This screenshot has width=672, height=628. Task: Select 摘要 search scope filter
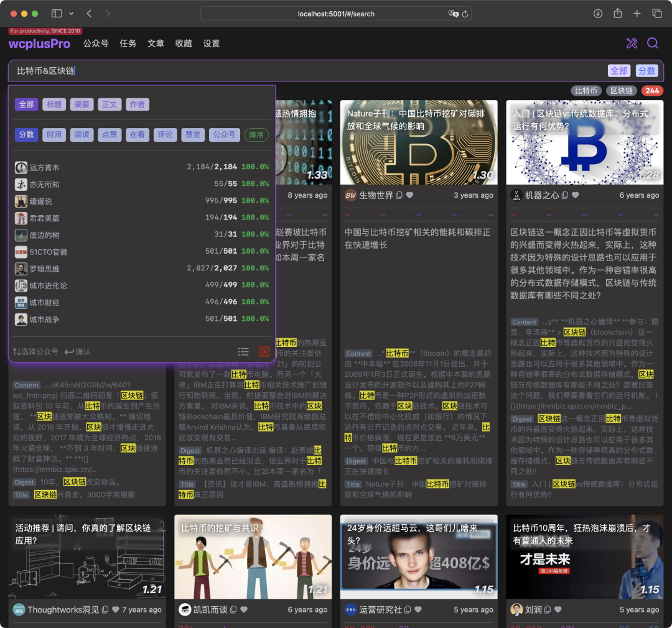tap(82, 104)
